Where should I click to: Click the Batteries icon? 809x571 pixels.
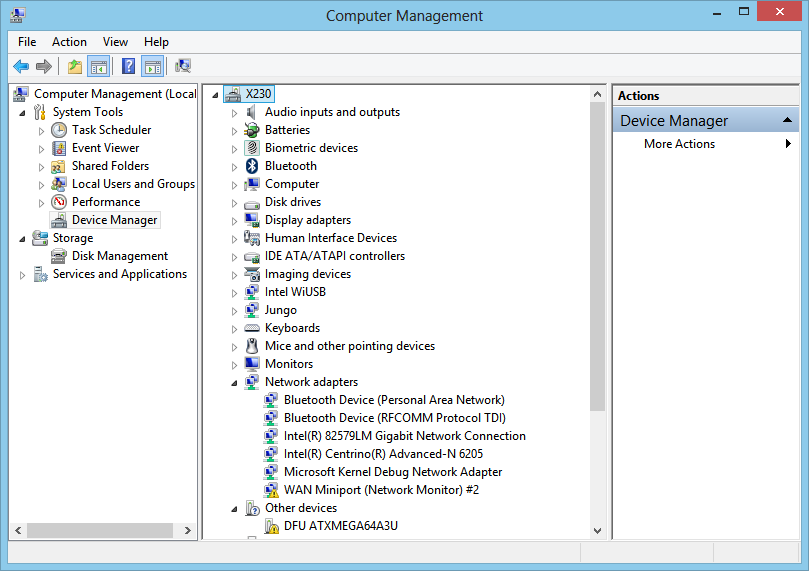(252, 130)
